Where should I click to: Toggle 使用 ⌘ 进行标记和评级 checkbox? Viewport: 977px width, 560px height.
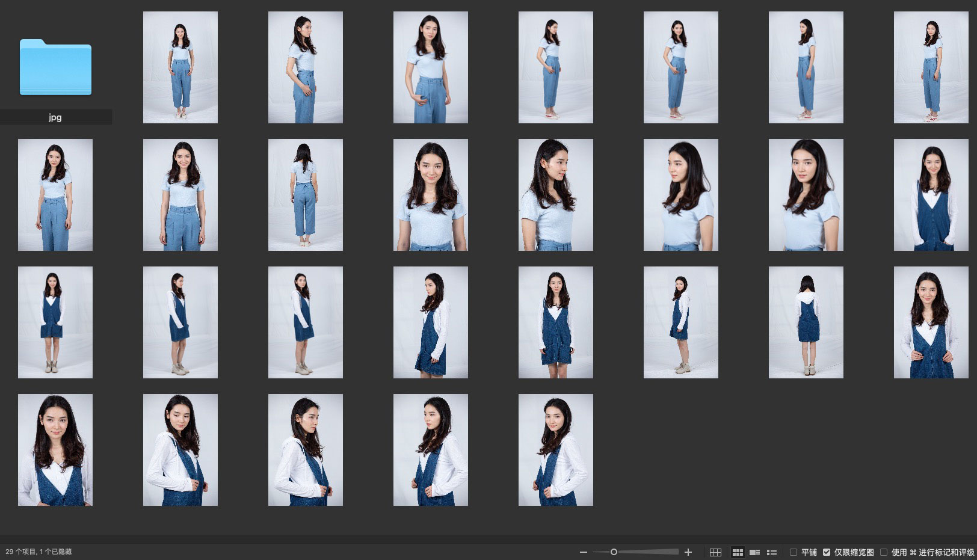[884, 552]
